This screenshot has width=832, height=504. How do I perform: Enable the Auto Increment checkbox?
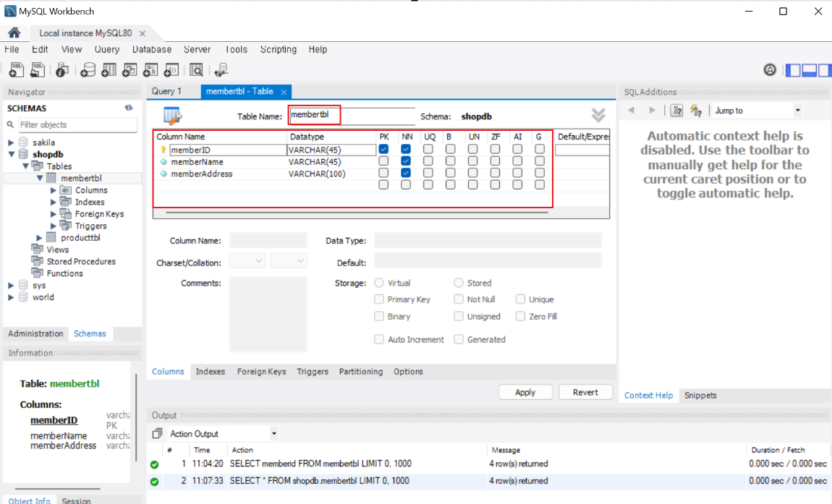coord(379,340)
